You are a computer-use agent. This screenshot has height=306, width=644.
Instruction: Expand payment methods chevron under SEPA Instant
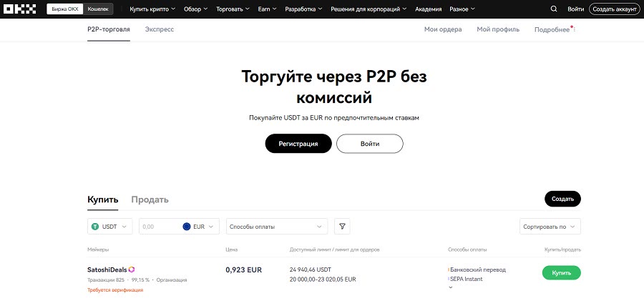click(x=450, y=287)
